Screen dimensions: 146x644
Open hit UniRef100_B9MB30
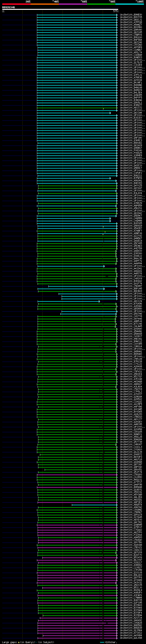(131, 15)
